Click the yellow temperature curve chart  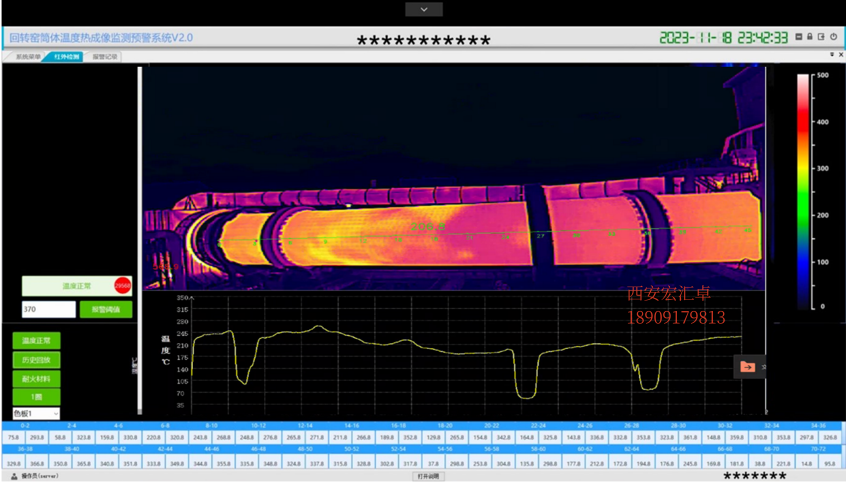coord(467,356)
